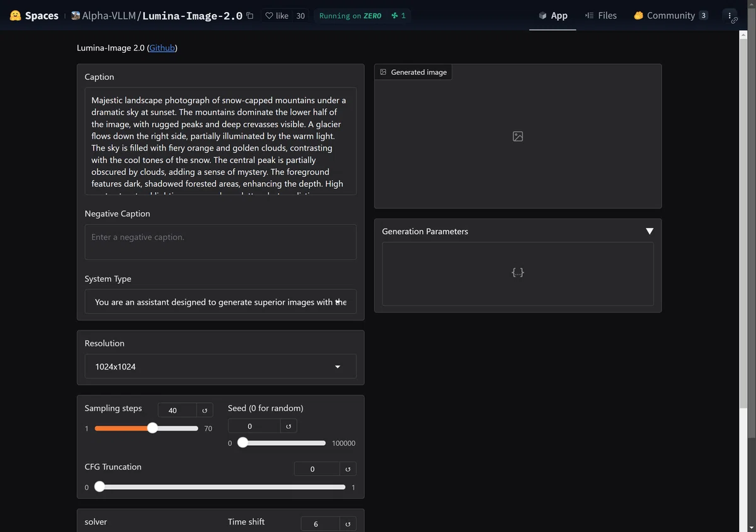This screenshot has height=532, width=756.
Task: Switch to the App tab
Action: coord(553,16)
